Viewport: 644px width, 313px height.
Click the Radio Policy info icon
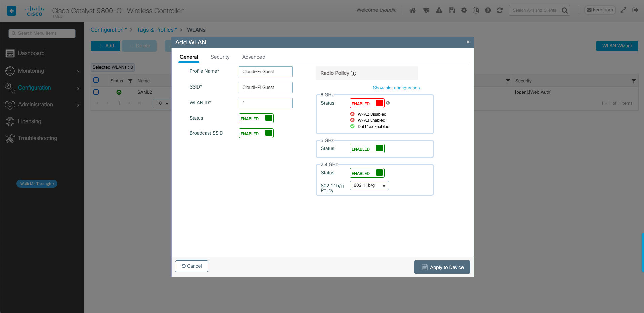(353, 73)
